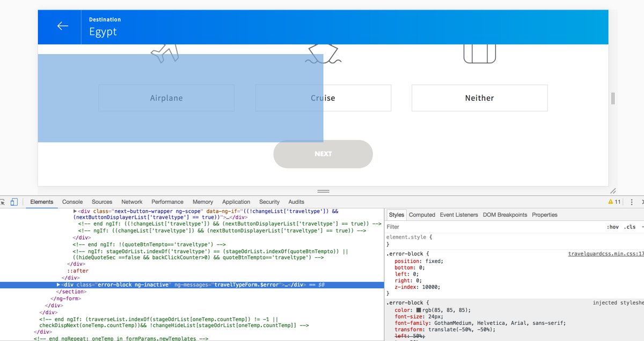Image resolution: width=644 pixels, height=341 pixels.
Task: Click the viewport bottom resize handle
Action: click(323, 191)
